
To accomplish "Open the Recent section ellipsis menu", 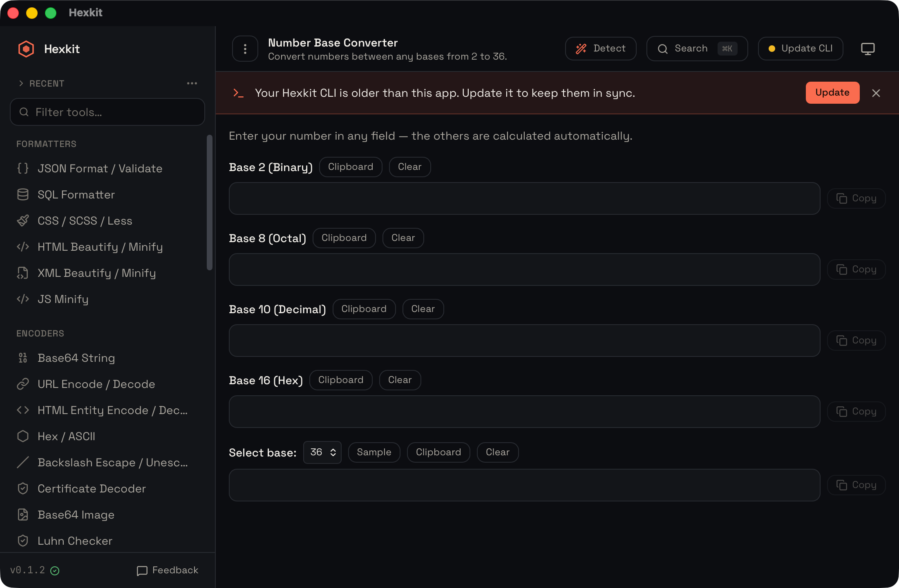I will (192, 83).
